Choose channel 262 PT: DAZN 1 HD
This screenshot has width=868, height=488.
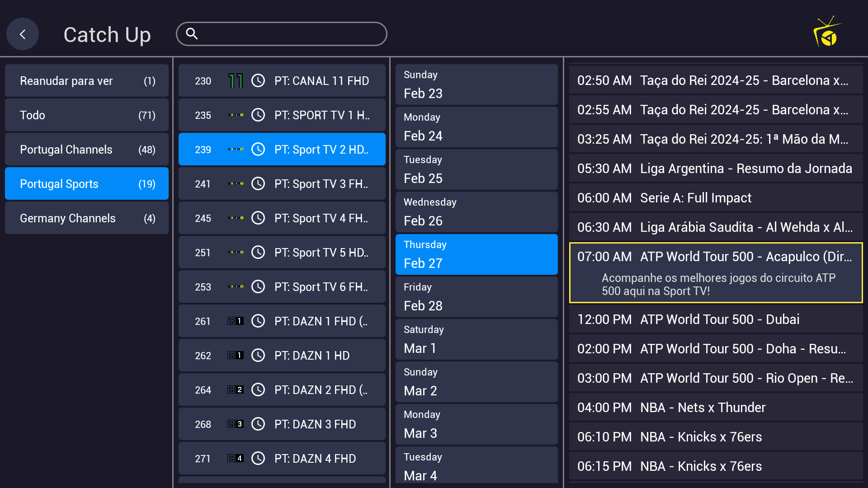pyautogui.click(x=282, y=356)
